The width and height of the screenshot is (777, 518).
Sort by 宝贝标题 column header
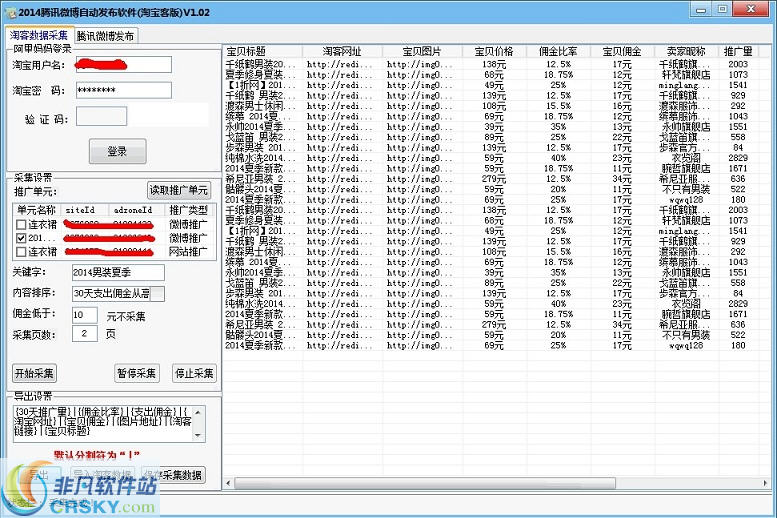tap(263, 51)
